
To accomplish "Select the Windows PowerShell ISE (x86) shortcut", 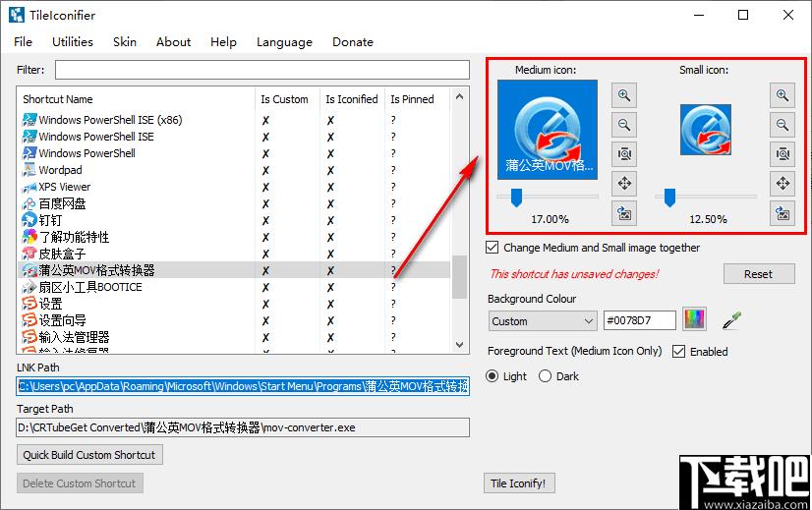I will tap(236, 120).
